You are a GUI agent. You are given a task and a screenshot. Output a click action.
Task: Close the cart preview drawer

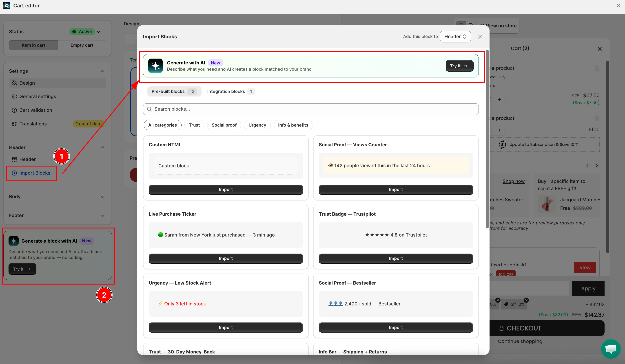click(599, 49)
